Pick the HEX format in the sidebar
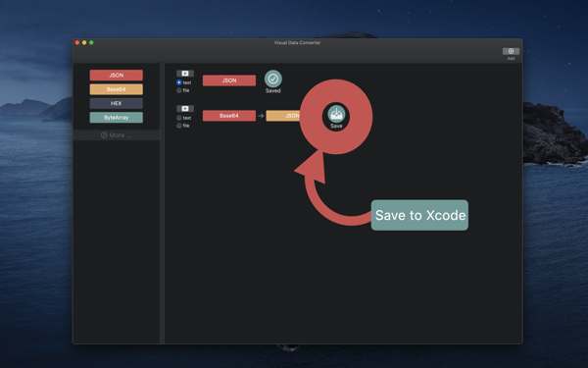 pos(117,103)
